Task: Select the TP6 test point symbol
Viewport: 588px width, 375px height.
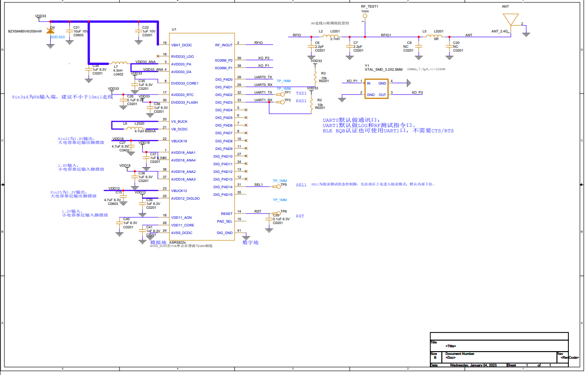Action: coord(278,213)
